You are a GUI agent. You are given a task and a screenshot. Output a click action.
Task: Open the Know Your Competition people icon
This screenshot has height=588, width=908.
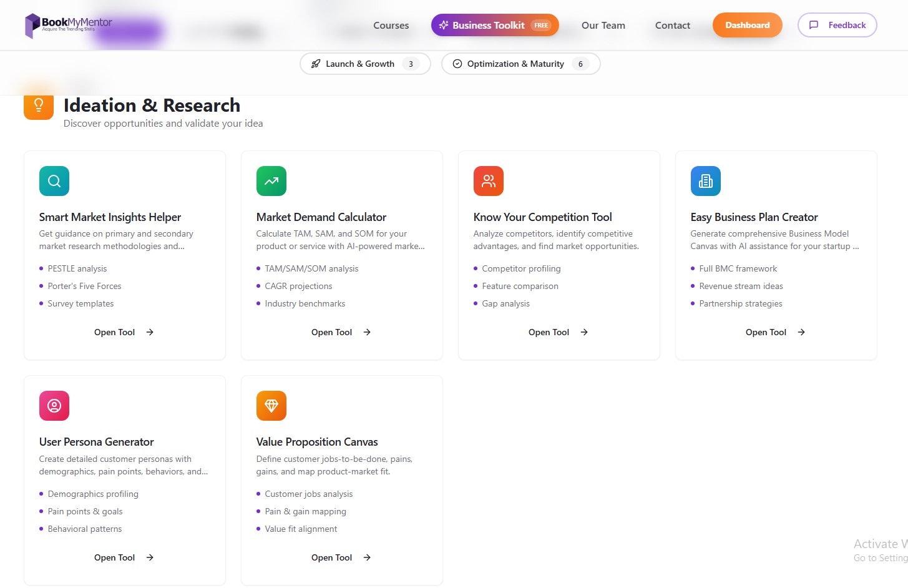(x=488, y=181)
